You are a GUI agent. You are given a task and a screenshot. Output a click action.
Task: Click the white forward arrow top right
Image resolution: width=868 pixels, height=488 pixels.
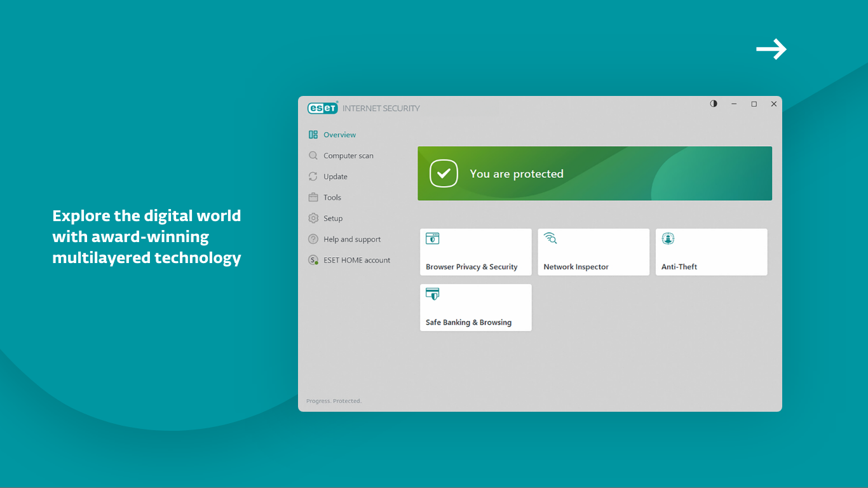(x=771, y=49)
